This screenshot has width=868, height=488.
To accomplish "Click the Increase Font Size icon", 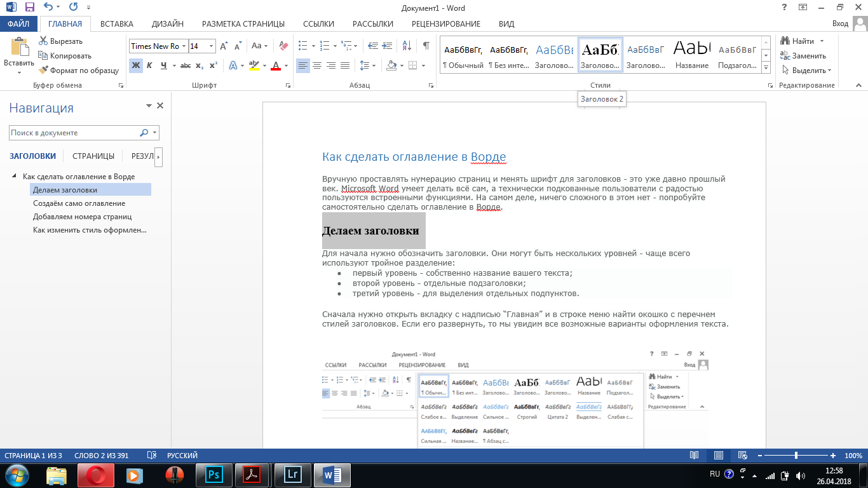I will [x=224, y=46].
